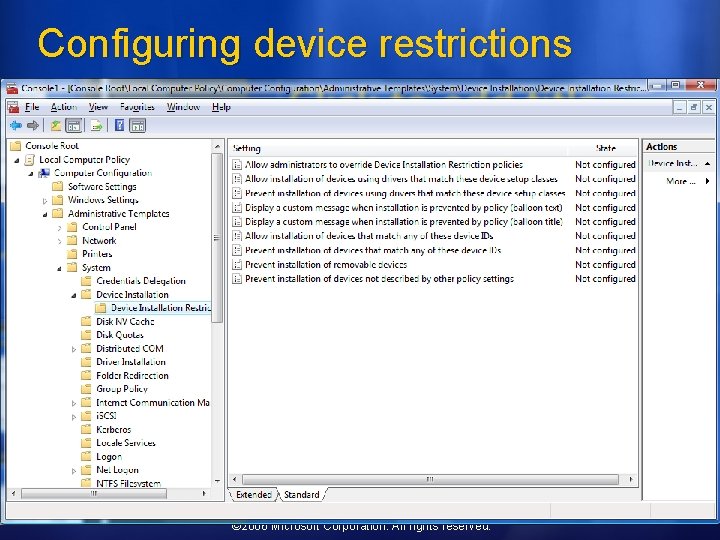
Task: Switch to the Extended tab
Action: coord(253,495)
